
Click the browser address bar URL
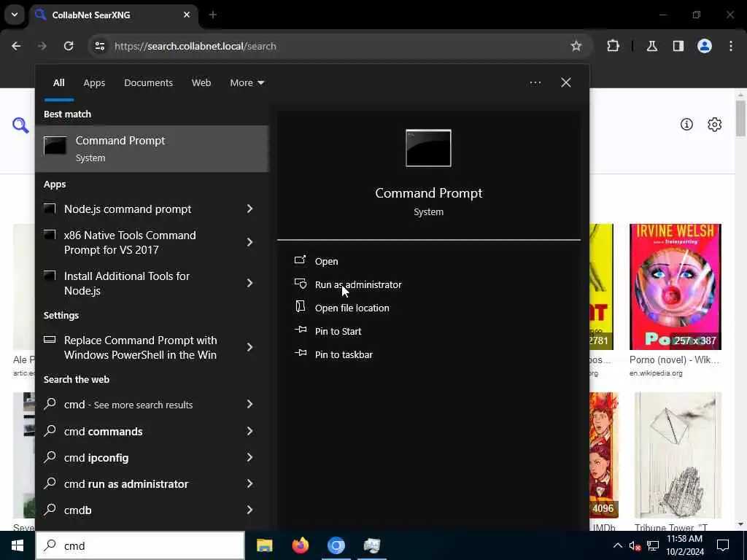click(196, 46)
